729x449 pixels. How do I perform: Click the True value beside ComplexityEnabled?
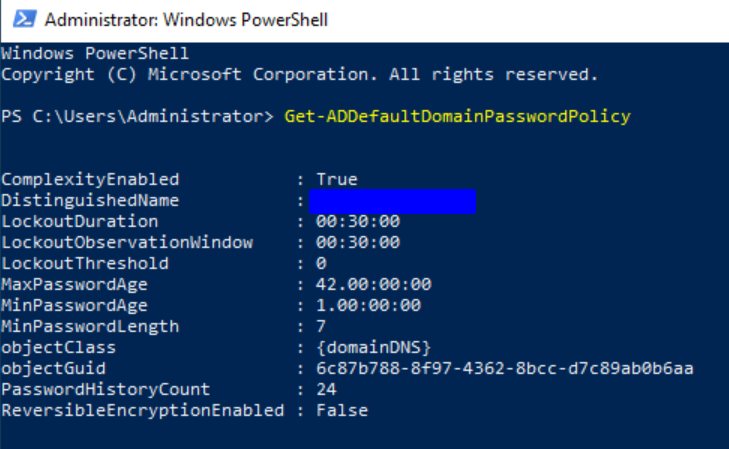pos(337,179)
